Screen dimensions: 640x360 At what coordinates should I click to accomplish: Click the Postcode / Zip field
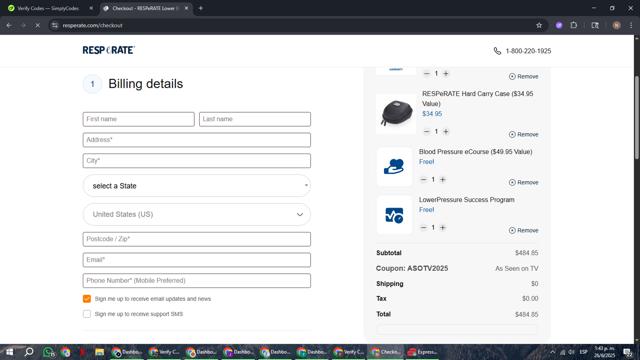[197, 239]
